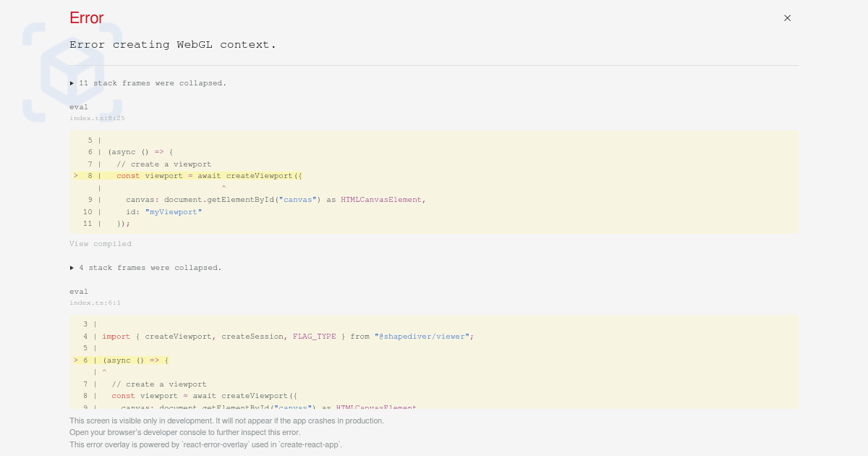Open the index.ts:8:25 file location
This screenshot has width=868, height=456.
point(97,118)
